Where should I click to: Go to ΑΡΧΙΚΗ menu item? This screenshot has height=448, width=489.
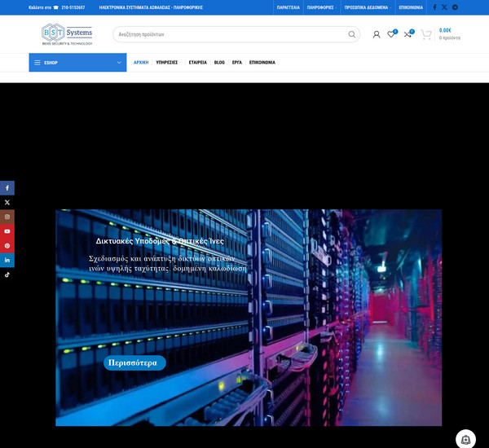[141, 63]
